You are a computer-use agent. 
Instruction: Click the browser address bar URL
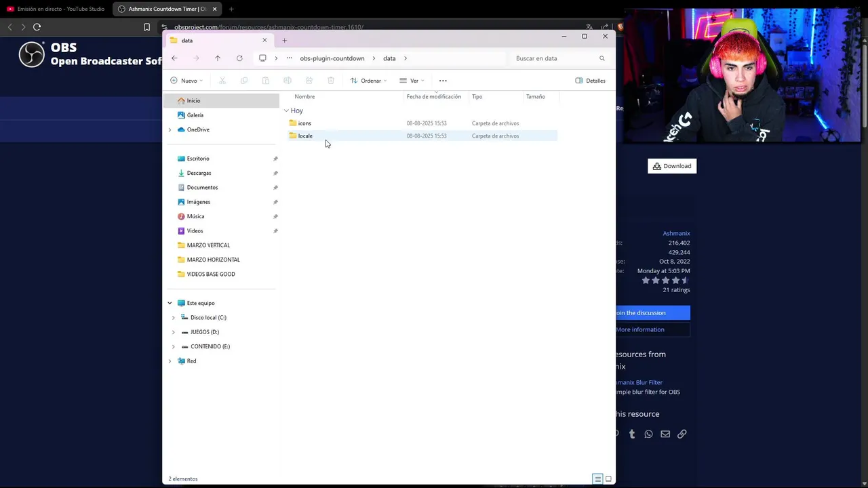[x=269, y=27]
